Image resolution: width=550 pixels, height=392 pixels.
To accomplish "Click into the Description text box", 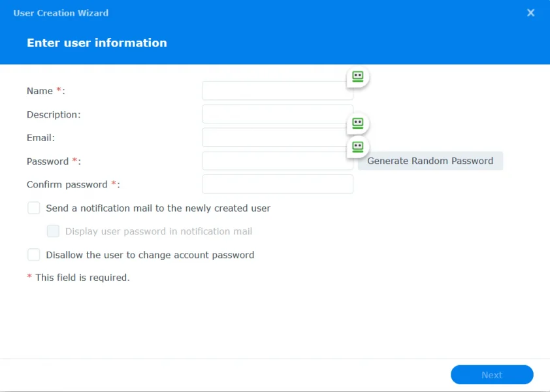I will (x=278, y=114).
